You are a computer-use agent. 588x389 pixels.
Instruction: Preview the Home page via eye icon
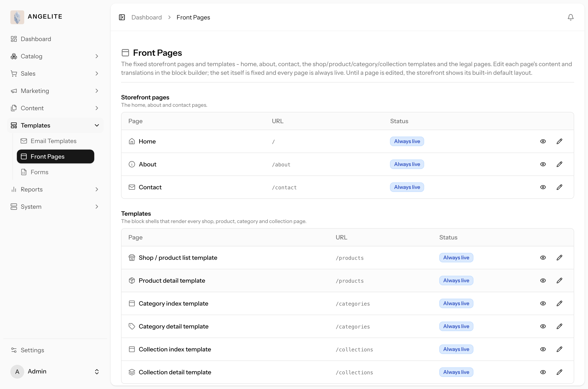543,141
